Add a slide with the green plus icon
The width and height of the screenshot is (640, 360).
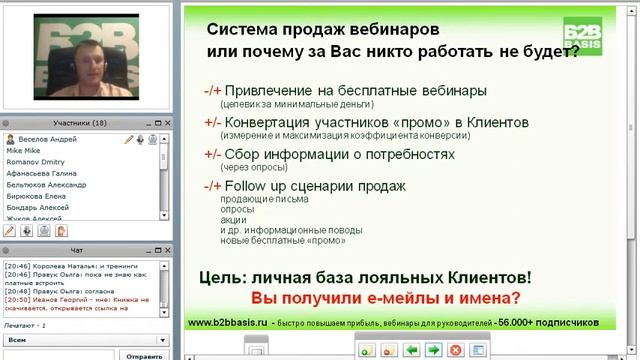[367, 350]
